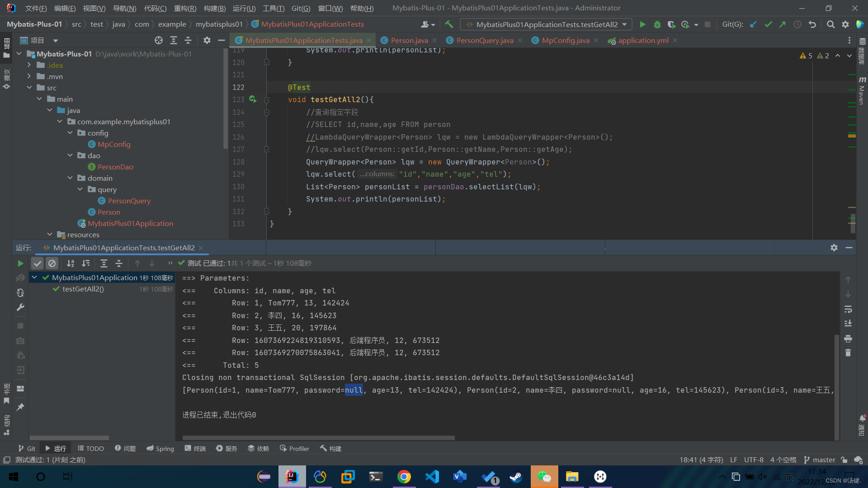Open Search Everywhere magnifier icon
The image size is (868, 488).
click(830, 24)
